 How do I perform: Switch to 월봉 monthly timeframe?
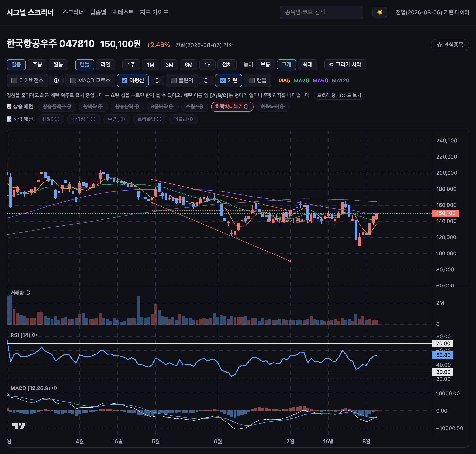click(x=58, y=65)
